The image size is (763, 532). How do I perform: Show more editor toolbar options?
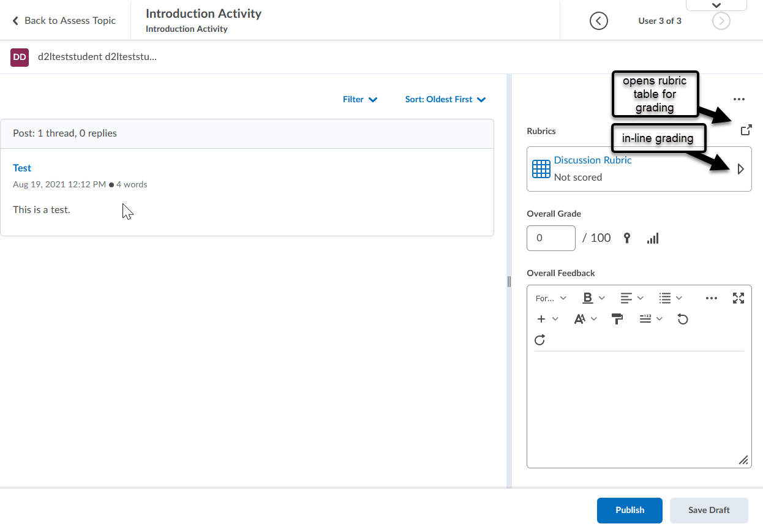(711, 298)
